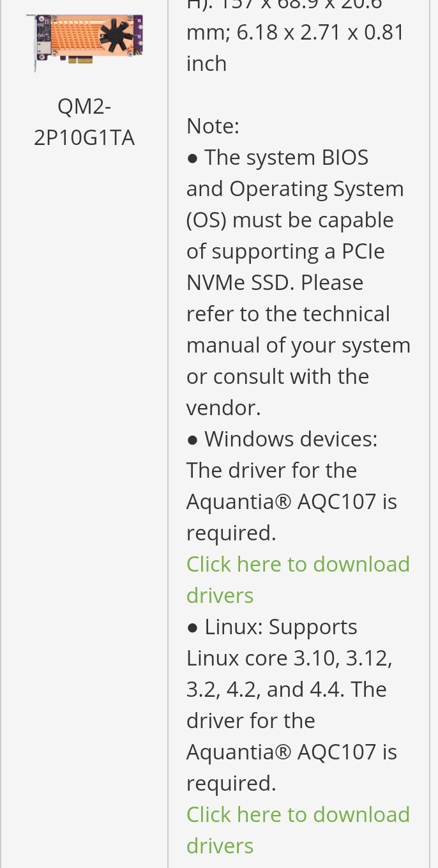Click 'refer to the technical' text line
This screenshot has height=868, width=438.
(x=288, y=314)
